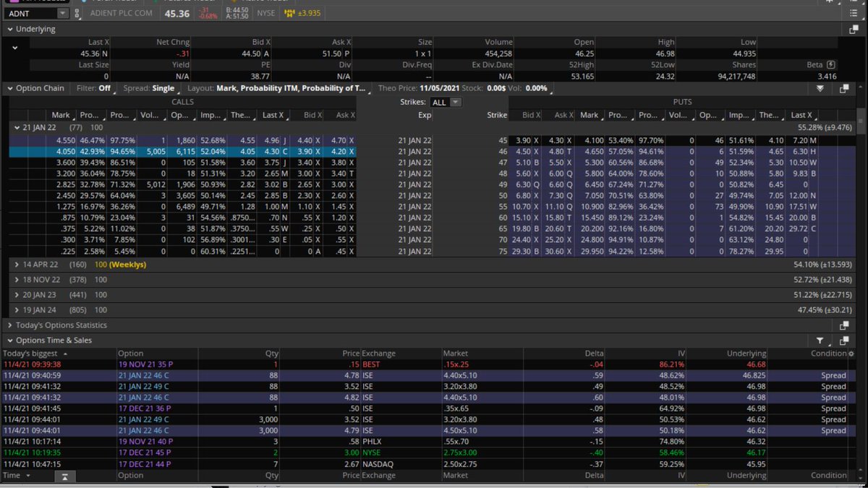Expand the 14 APR 22 Weeklys expiration
The image size is (868, 488).
click(17, 265)
